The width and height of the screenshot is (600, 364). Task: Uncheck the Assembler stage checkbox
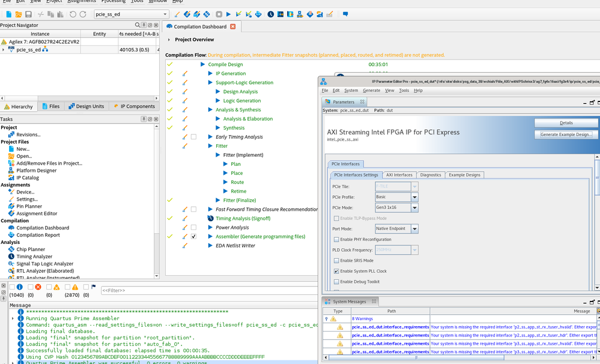[x=193, y=237]
